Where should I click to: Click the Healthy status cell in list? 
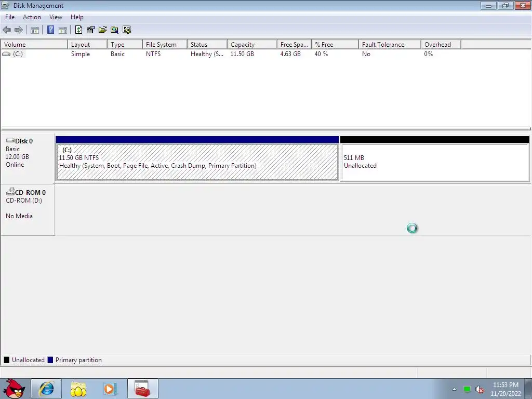(x=207, y=54)
